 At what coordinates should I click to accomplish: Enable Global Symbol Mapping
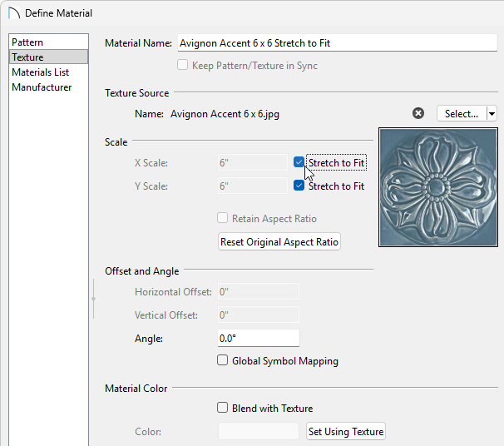tap(222, 360)
